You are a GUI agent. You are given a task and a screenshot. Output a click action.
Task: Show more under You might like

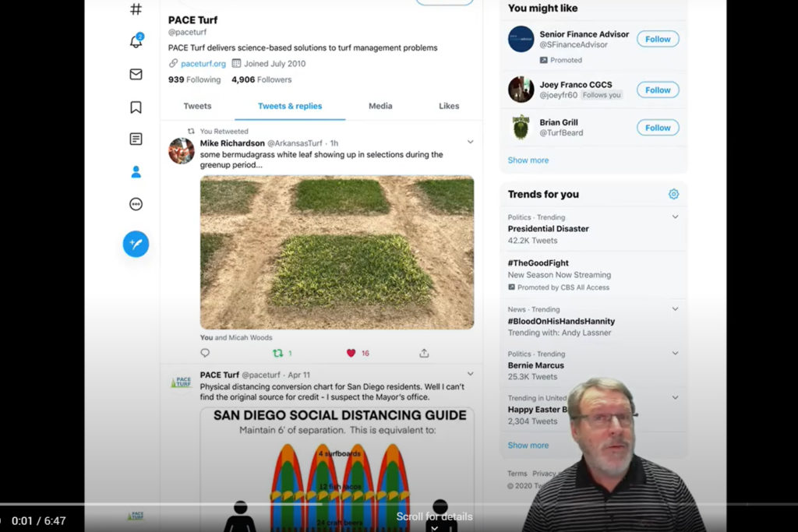point(528,160)
